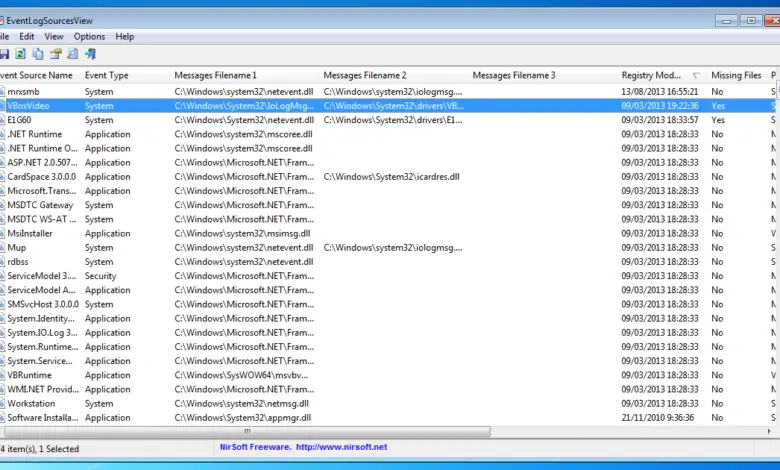Open the Help menu
Image resolution: width=780 pixels, height=470 pixels.
[x=125, y=36]
